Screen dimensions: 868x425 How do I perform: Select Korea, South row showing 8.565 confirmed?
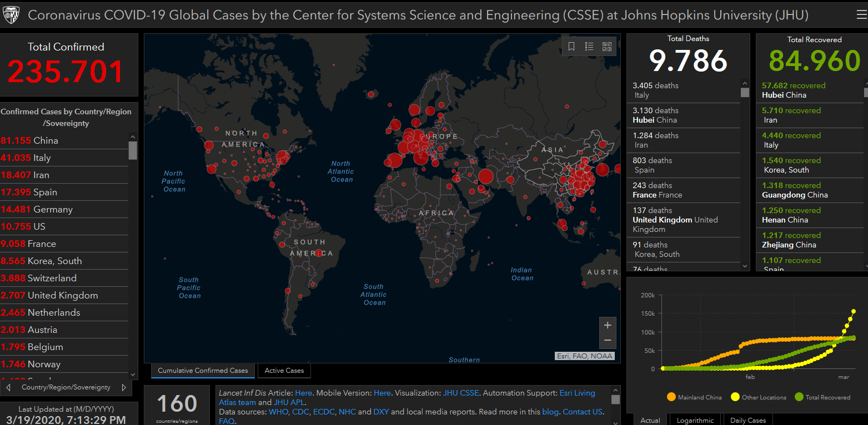(x=64, y=261)
